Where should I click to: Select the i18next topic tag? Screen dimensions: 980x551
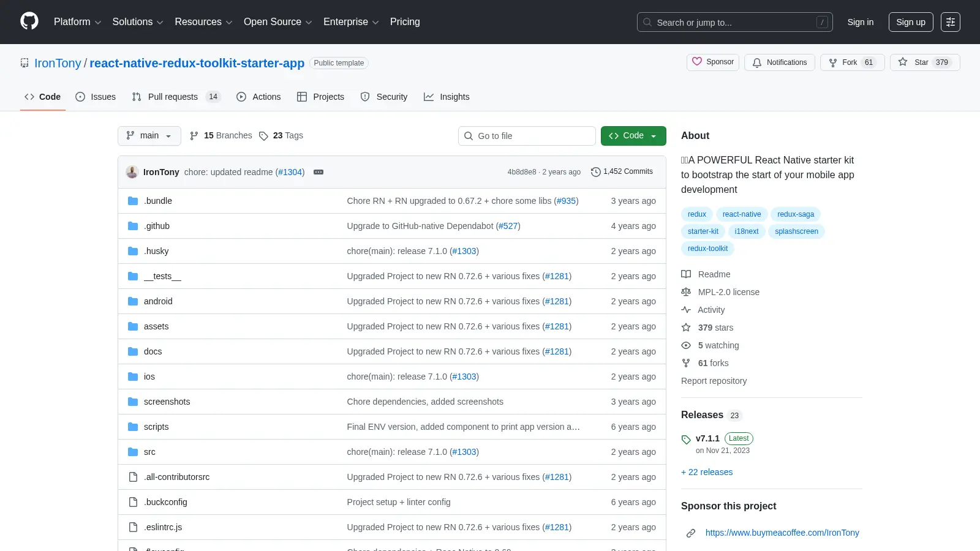click(x=747, y=231)
